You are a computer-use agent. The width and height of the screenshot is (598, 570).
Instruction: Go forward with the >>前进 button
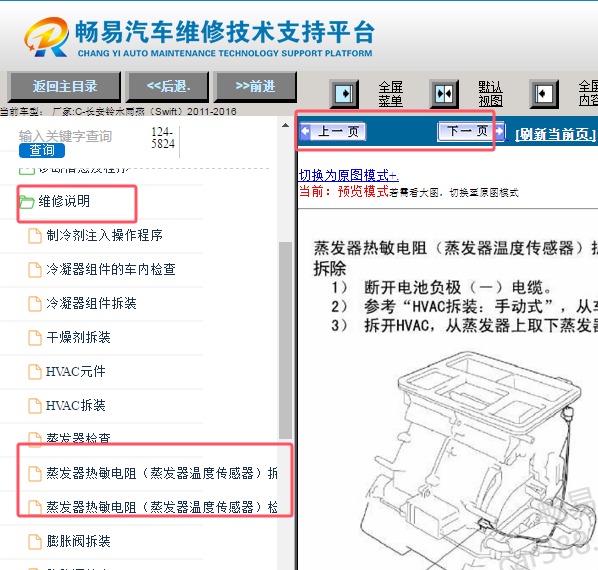pyautogui.click(x=255, y=87)
